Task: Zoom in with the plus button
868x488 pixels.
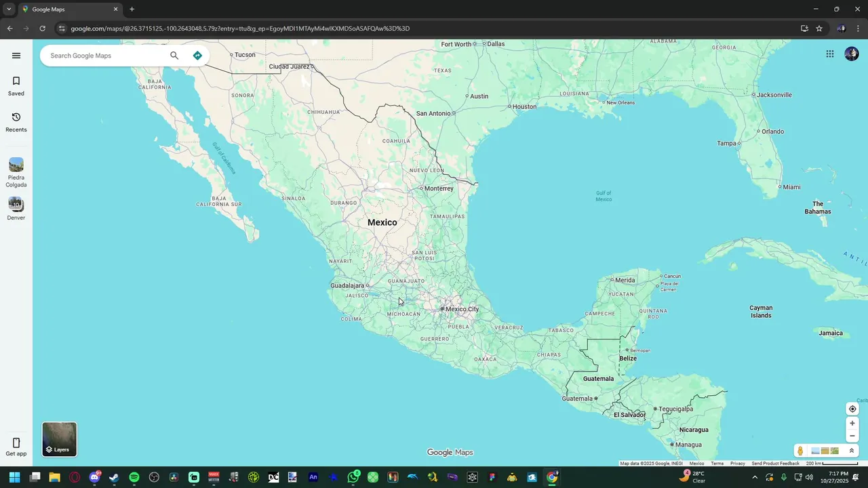Action: click(852, 424)
